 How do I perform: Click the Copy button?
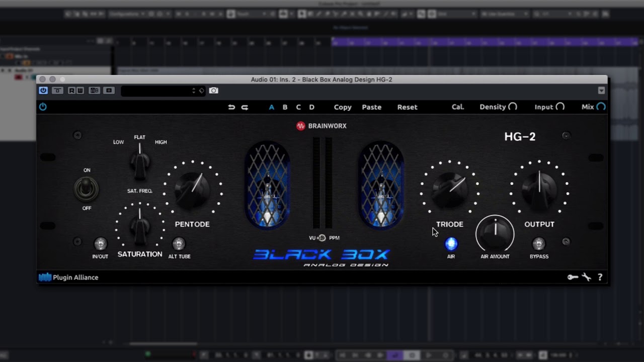(x=343, y=107)
